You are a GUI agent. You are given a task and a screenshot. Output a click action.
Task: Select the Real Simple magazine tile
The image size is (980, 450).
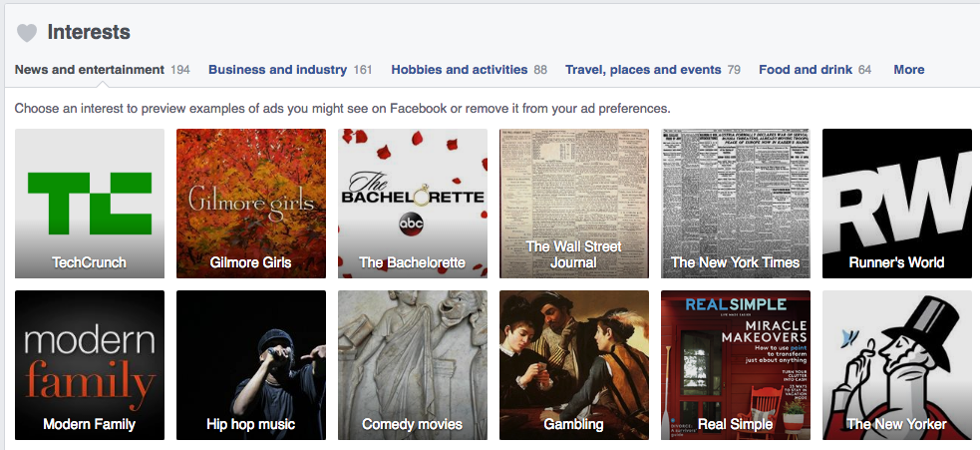[x=736, y=365]
